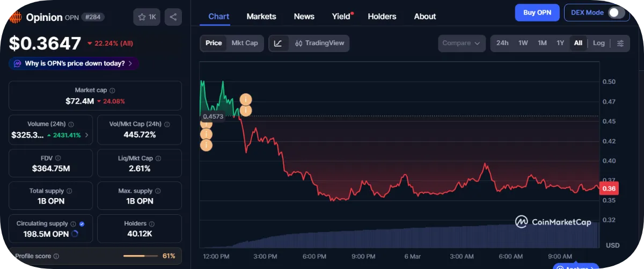
Task: Click the $364.75M FDV value
Action: (x=51, y=169)
